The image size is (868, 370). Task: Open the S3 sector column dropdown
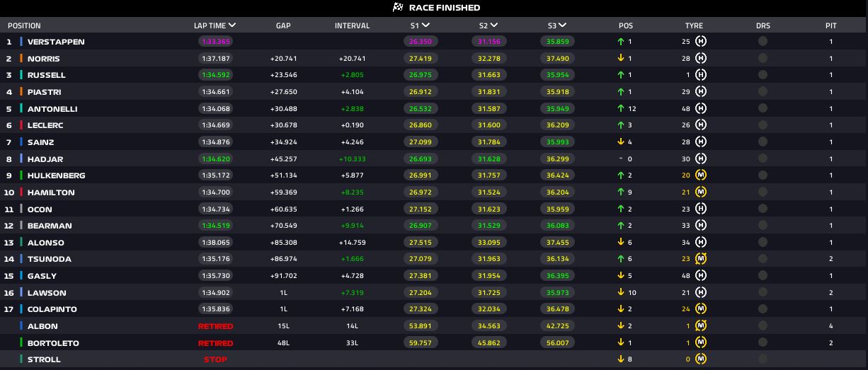pos(563,25)
